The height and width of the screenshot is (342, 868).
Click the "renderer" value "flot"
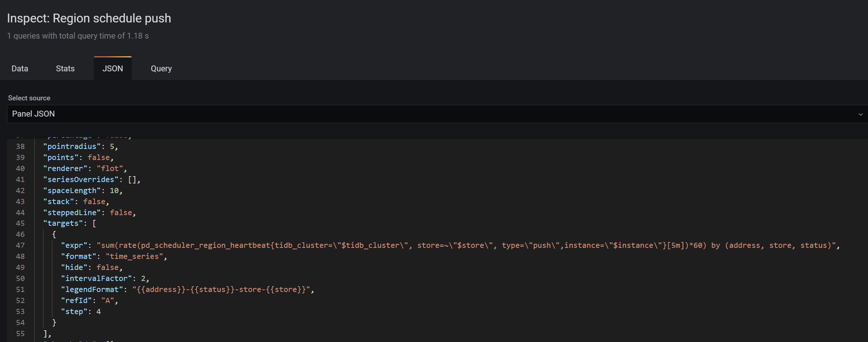point(110,168)
